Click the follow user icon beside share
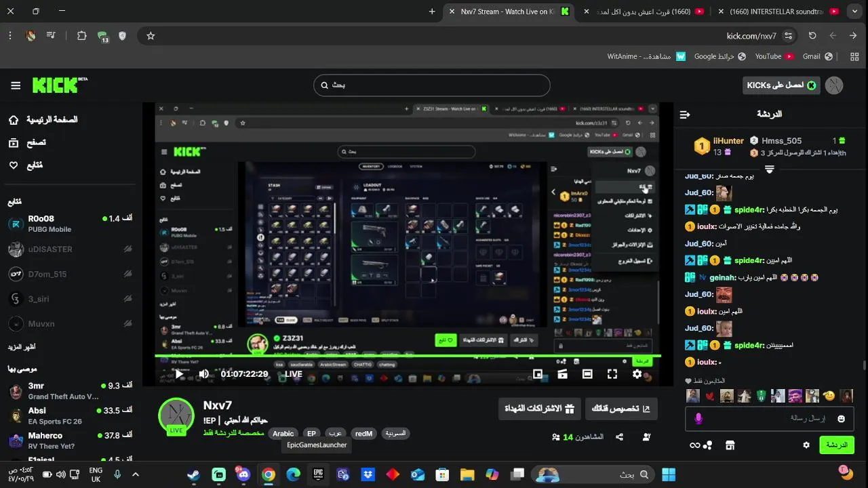The image size is (868, 488). 646,437
